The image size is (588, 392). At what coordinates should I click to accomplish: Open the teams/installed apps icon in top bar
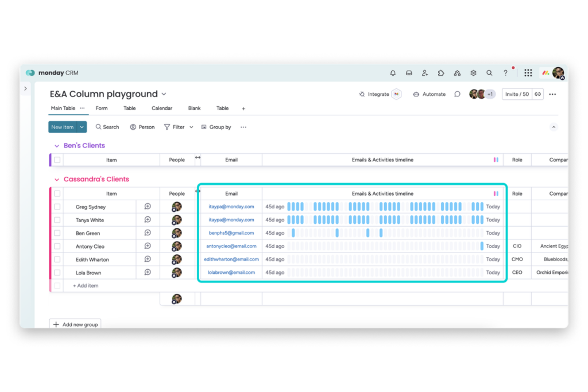[x=457, y=73]
